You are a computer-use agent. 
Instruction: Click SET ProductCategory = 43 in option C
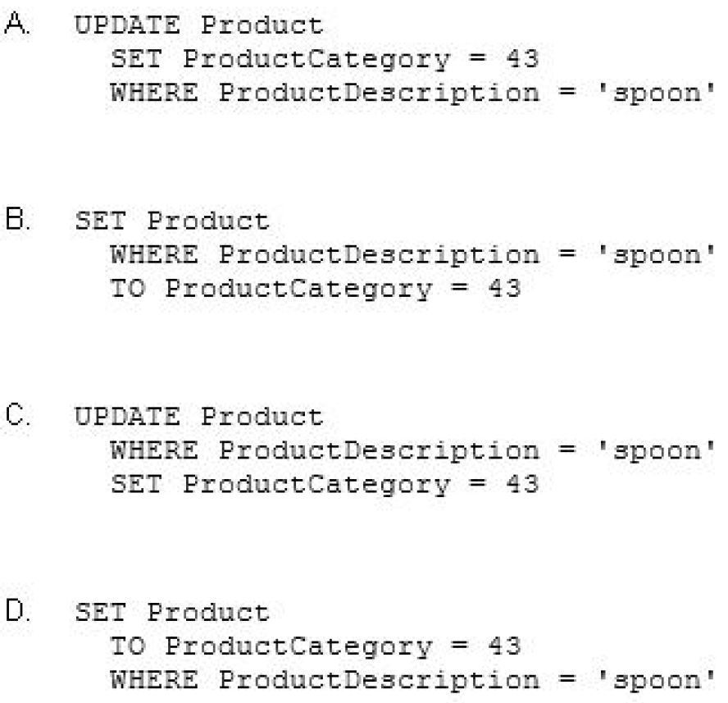(324, 485)
